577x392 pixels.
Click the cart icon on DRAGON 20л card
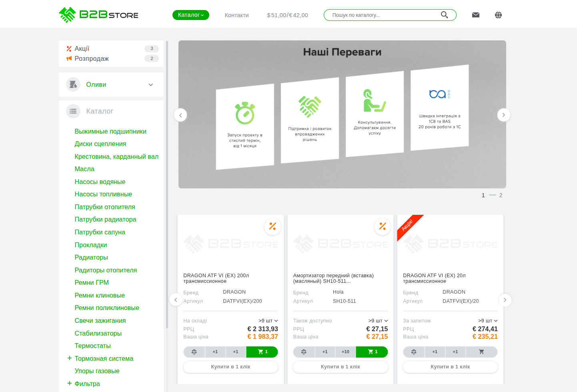(481, 352)
